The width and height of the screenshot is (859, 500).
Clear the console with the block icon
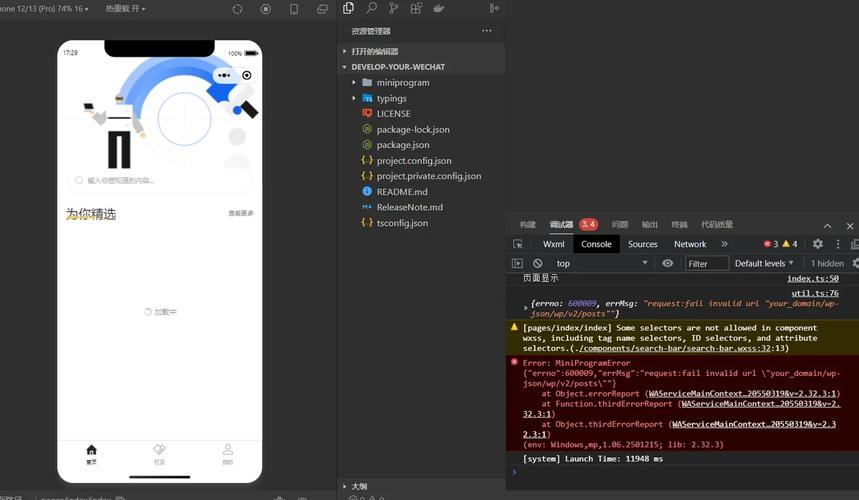[x=537, y=263]
